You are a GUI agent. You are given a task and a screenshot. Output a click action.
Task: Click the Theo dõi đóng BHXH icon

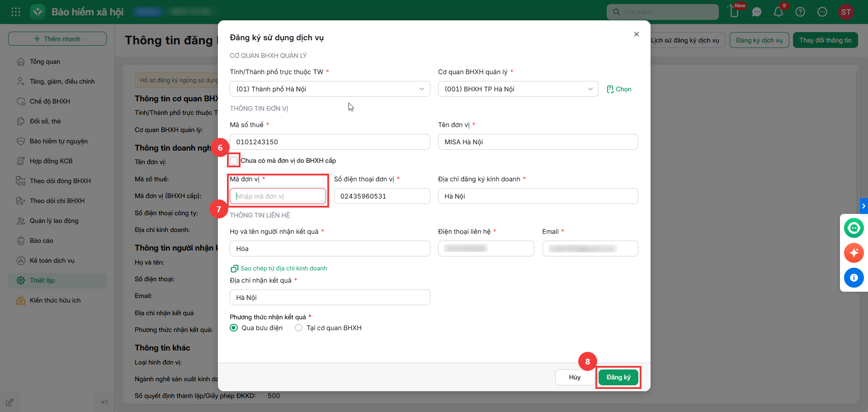(21, 181)
